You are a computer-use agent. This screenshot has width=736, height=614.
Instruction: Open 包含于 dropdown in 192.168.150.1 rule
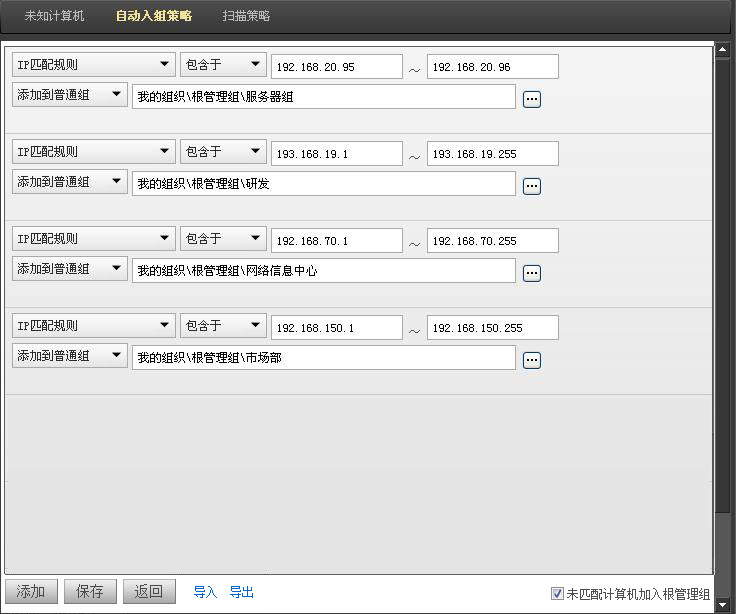click(x=223, y=325)
